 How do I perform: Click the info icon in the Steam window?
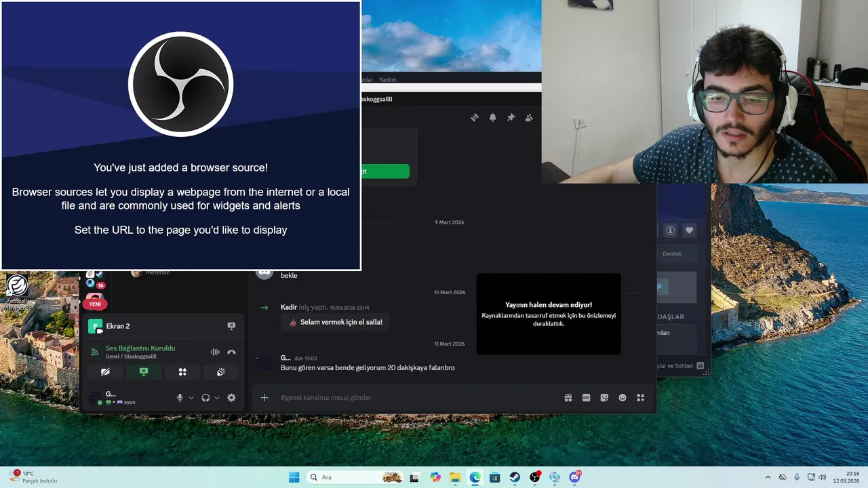click(x=670, y=230)
